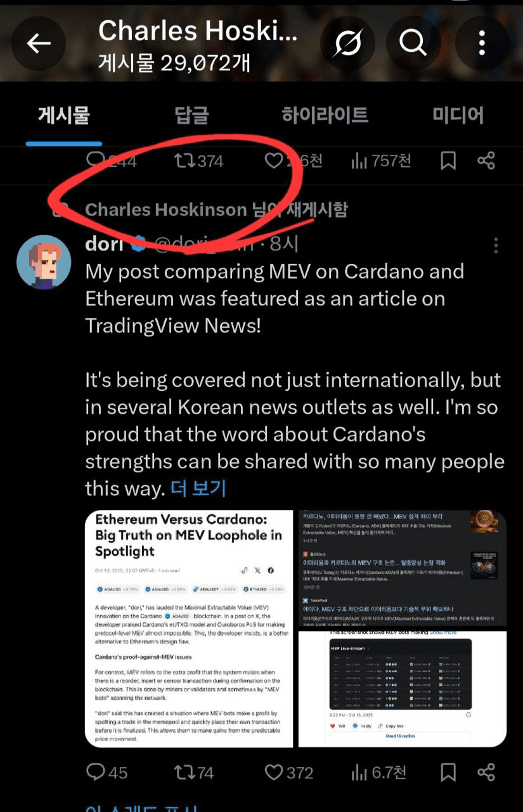
Task: Open dori's pixel avatar profile
Action: (43, 262)
